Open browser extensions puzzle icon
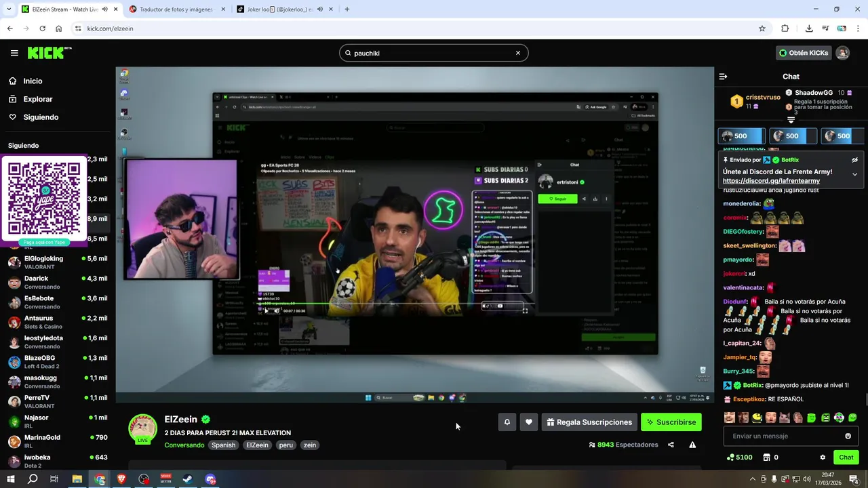The image size is (868, 488). tap(785, 28)
